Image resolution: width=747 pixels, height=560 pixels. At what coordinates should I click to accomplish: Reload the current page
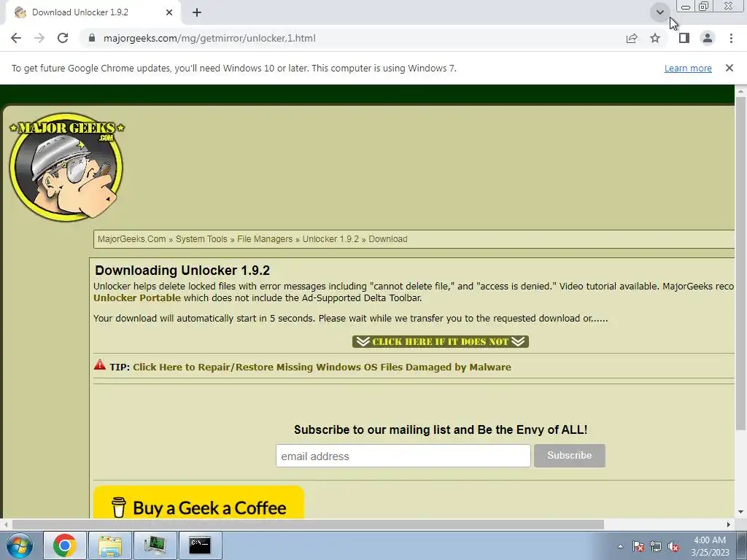click(63, 38)
